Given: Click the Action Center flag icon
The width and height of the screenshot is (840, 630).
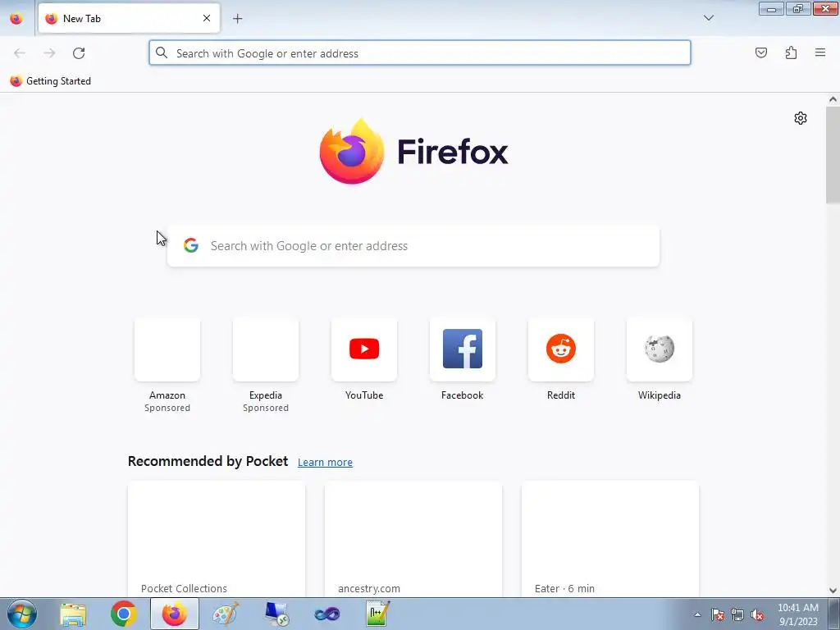Looking at the screenshot, I should 718,614.
